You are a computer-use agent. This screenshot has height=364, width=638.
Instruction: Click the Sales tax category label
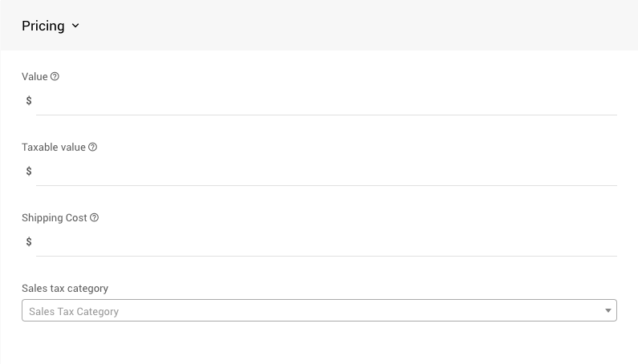(x=64, y=289)
